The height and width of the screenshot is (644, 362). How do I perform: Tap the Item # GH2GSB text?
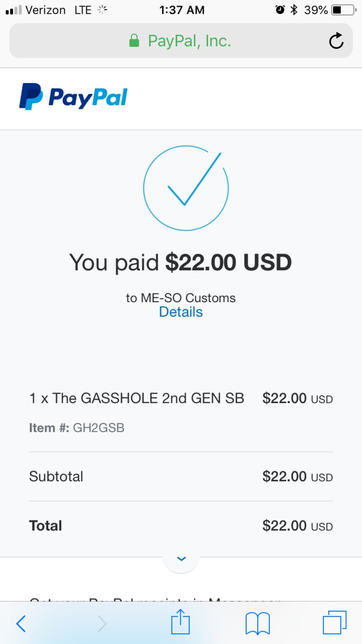click(x=77, y=428)
